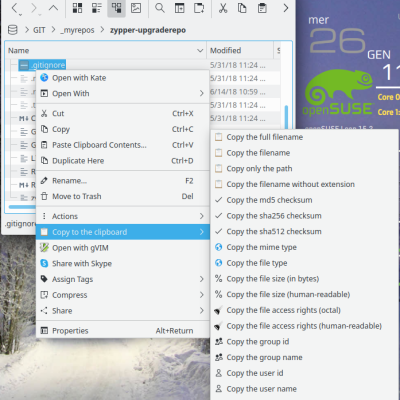Click the Name column sort arrow
The width and height of the screenshot is (400, 400).
tap(200, 51)
